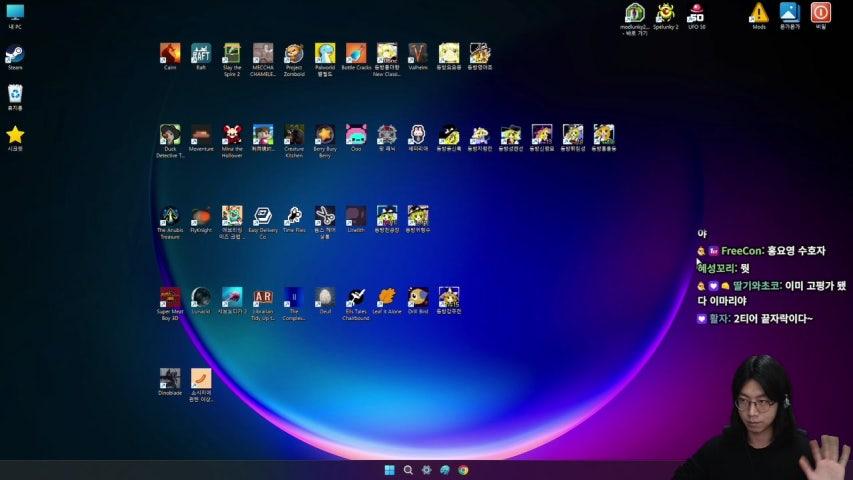Screen dimensions: 853x480
Task: Open Chrome from the taskbar
Action: pos(463,470)
